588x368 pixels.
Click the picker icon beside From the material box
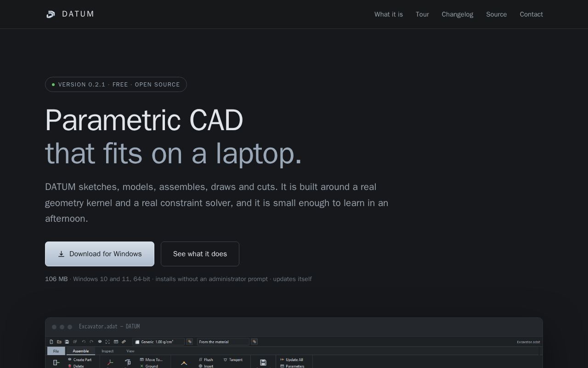click(254, 342)
